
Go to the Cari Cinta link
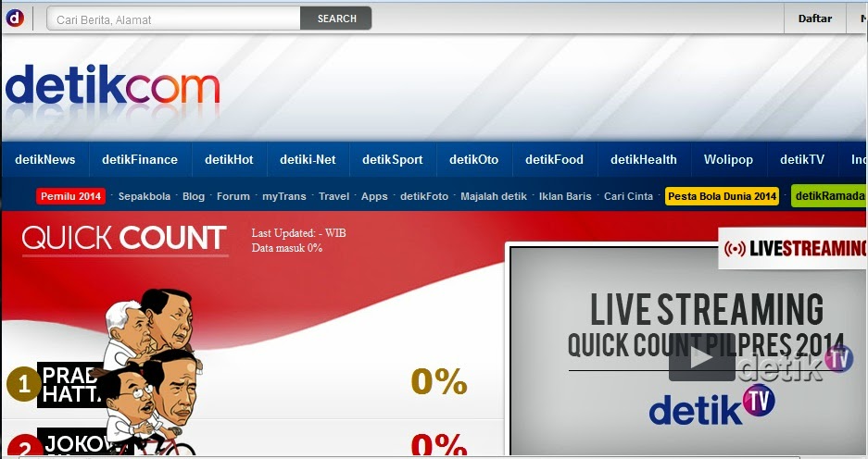[628, 196]
